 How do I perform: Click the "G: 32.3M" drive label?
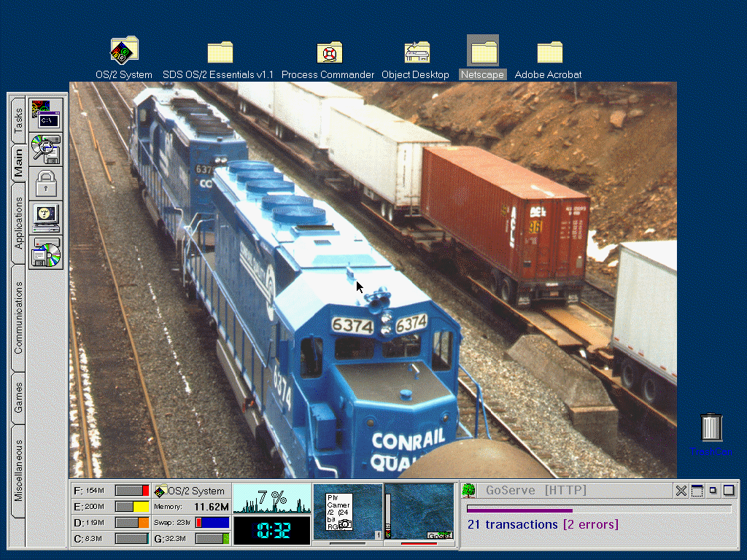coord(170,539)
